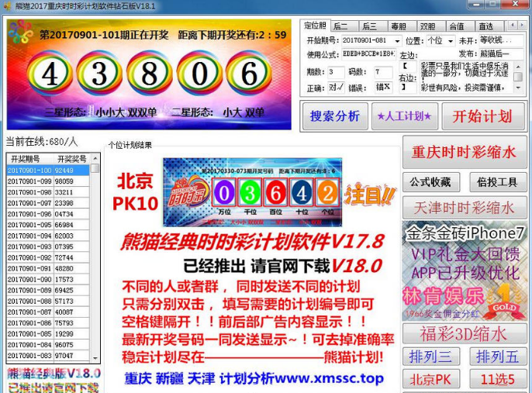Select row 20170901-100 in draw list
The height and width of the screenshot is (393, 532).
tap(48, 171)
